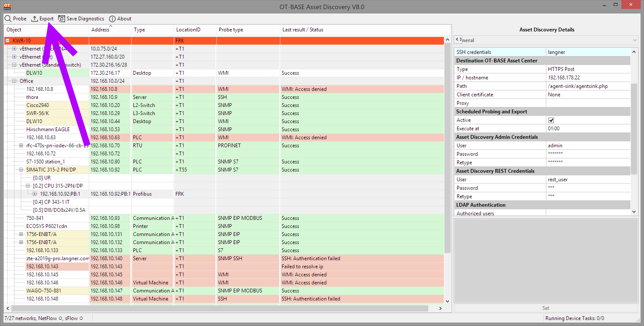Open the General section dropdown

point(634,40)
